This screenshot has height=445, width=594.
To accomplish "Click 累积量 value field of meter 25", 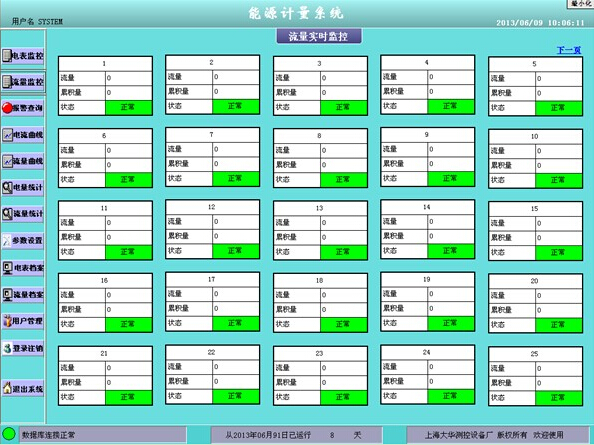I will click(559, 383).
